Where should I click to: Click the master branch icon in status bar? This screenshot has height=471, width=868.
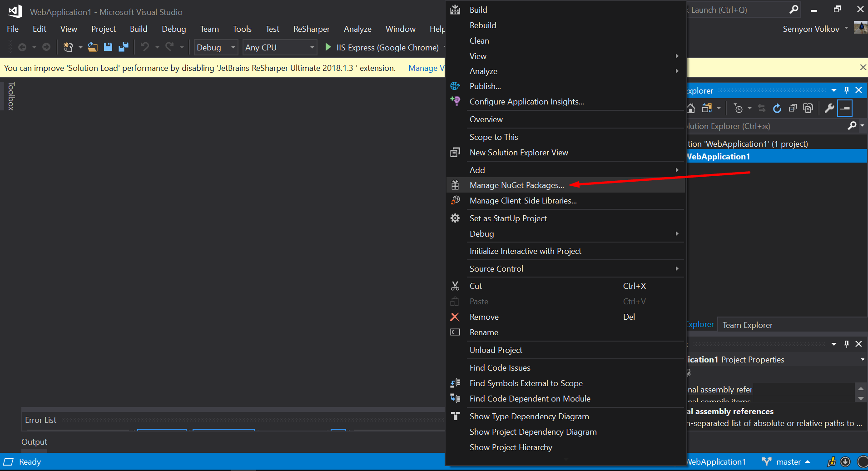[x=767, y=461]
